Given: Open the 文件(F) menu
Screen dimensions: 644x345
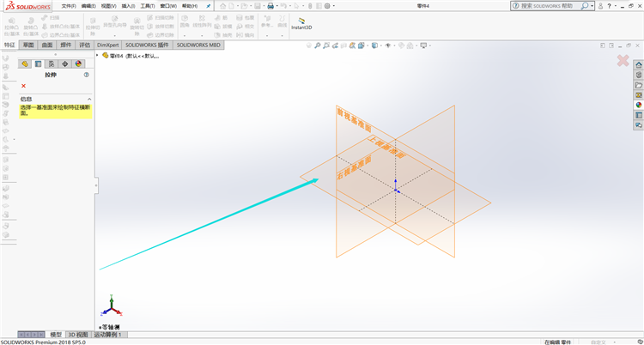Looking at the screenshot, I should point(69,6).
